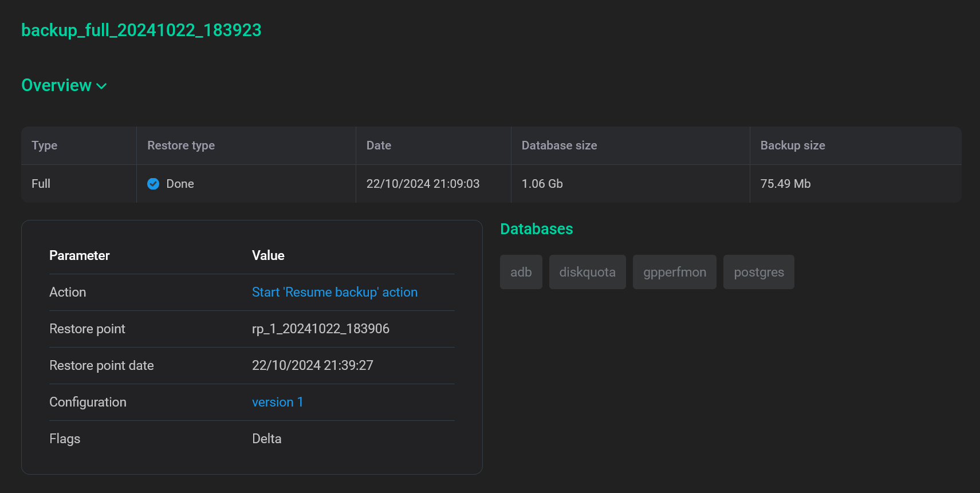The width and height of the screenshot is (980, 493).
Task: Click the Value column header
Action: tap(268, 255)
